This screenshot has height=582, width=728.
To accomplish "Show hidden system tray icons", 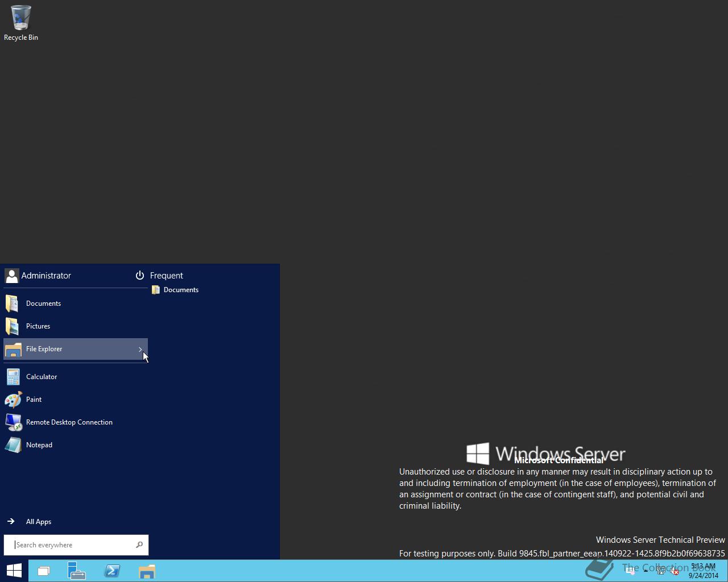I will pyautogui.click(x=646, y=571).
